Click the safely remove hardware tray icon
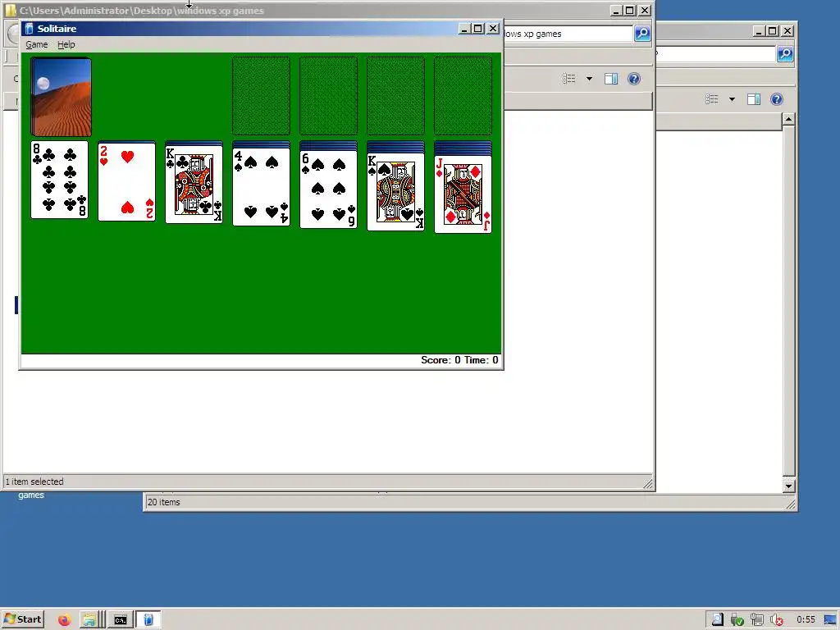The image size is (840, 630). 737,620
